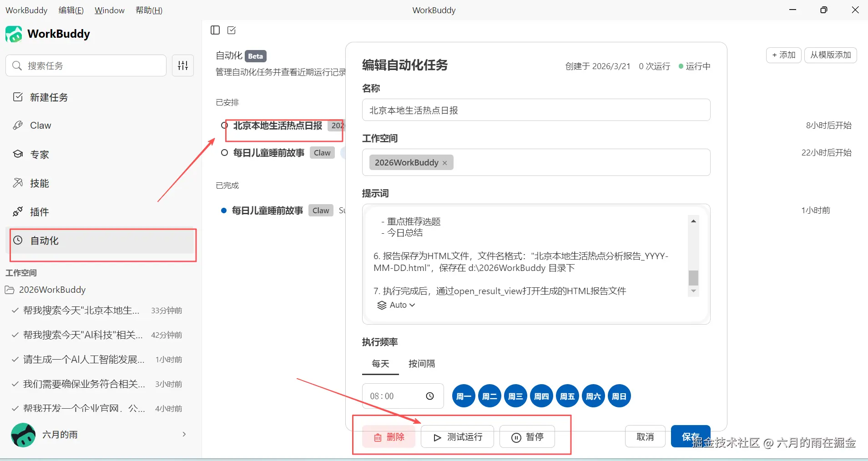Click the WorkBuddy logo icon
This screenshot has height=461, width=868.
(x=14, y=34)
